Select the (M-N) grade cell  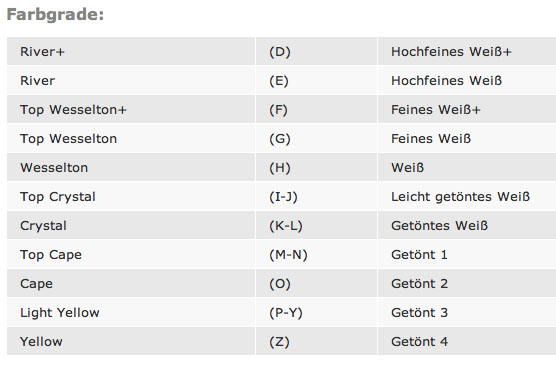coord(317,255)
